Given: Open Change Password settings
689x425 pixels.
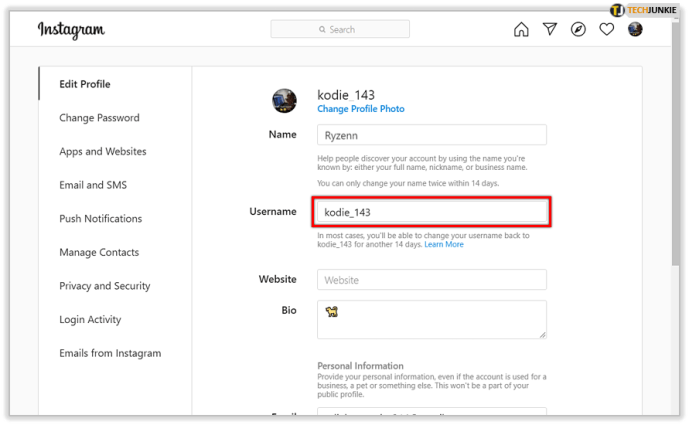Looking at the screenshot, I should coord(99,118).
